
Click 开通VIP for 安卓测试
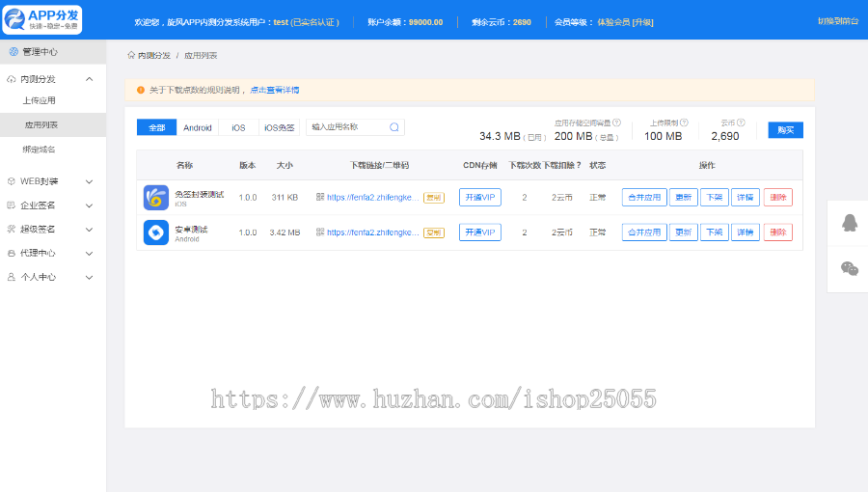point(480,232)
